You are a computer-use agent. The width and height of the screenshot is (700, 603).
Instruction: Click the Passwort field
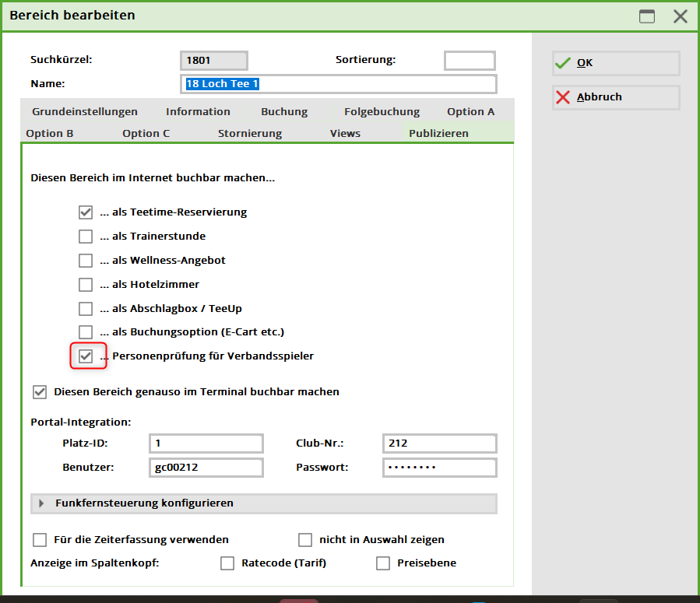[x=439, y=468]
